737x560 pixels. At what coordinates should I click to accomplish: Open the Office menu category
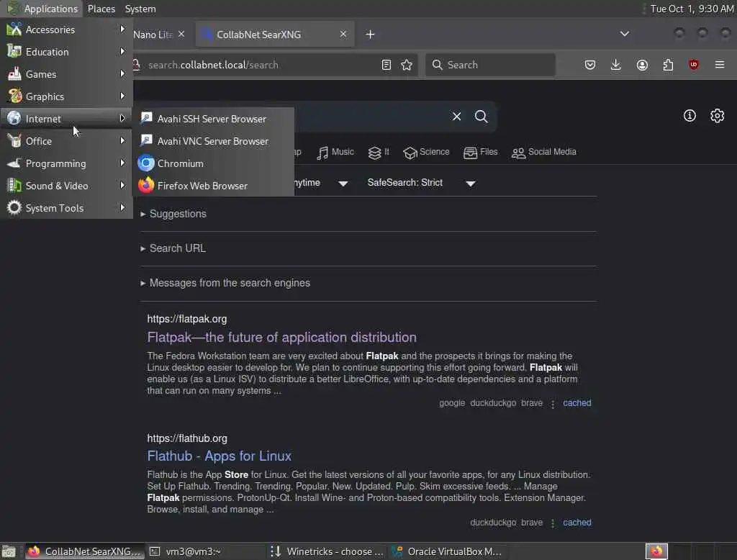pyautogui.click(x=66, y=141)
